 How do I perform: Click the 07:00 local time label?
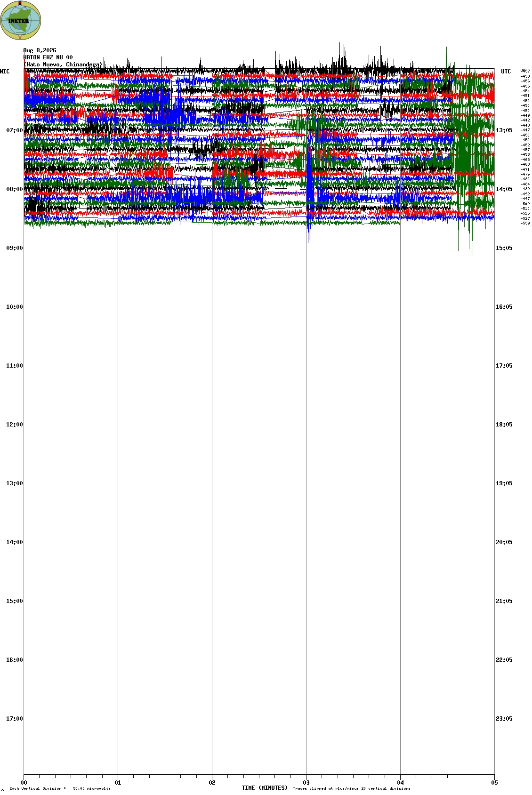14,130
